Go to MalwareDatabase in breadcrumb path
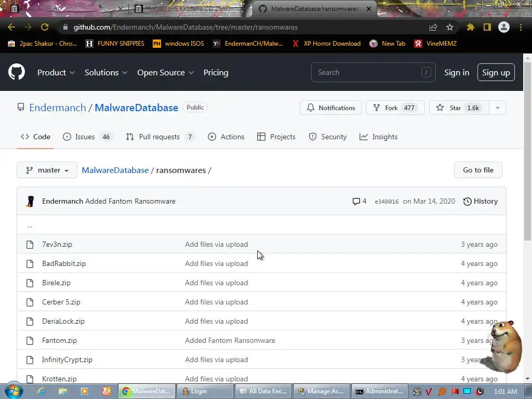Viewport: 532px width, 399px height. 115,170
